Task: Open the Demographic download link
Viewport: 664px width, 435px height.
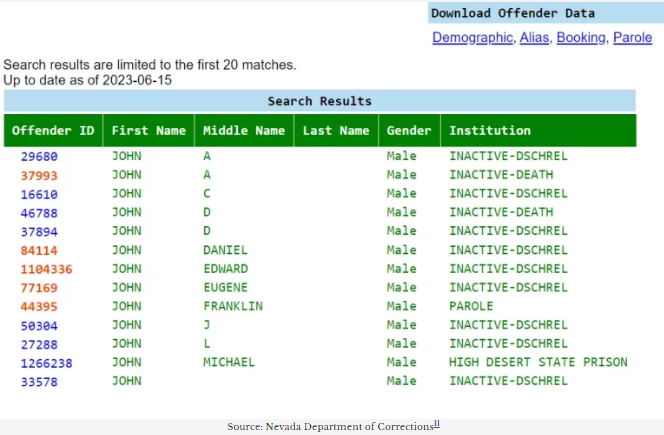Action: [x=472, y=38]
